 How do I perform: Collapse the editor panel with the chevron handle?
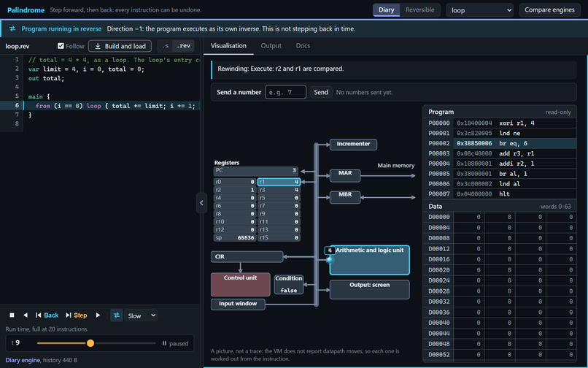[x=201, y=203]
